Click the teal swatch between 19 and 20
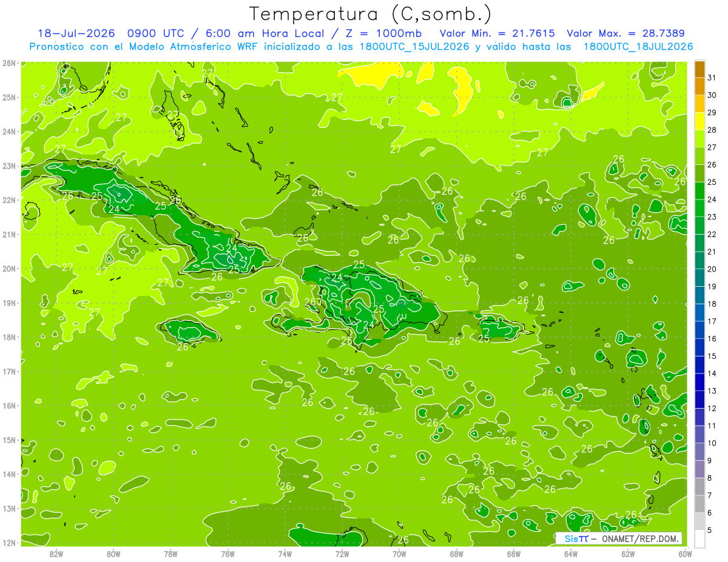This screenshot has width=728, height=562. [x=699, y=278]
